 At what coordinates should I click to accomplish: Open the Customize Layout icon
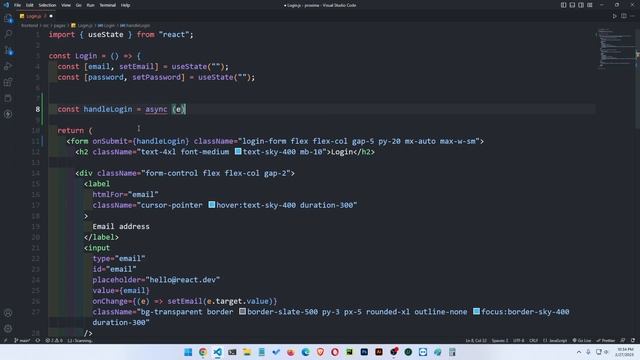click(x=590, y=5)
